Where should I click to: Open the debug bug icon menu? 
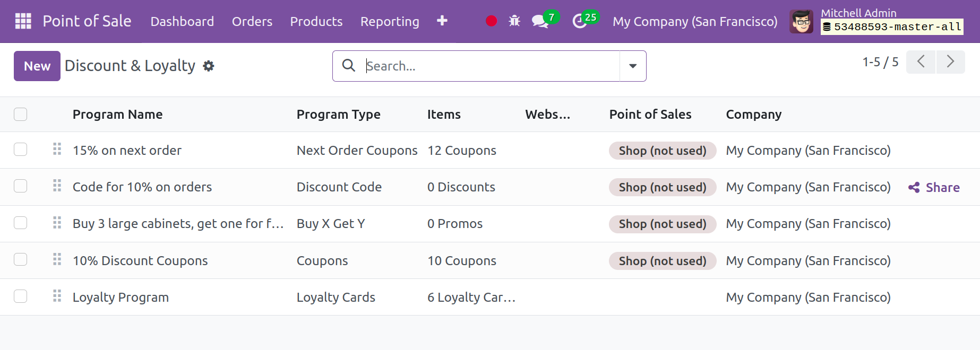coord(514,21)
